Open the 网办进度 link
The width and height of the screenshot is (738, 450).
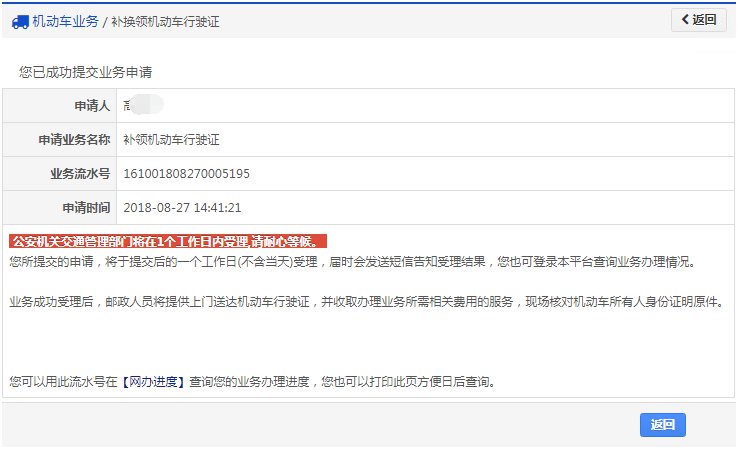tap(153, 381)
